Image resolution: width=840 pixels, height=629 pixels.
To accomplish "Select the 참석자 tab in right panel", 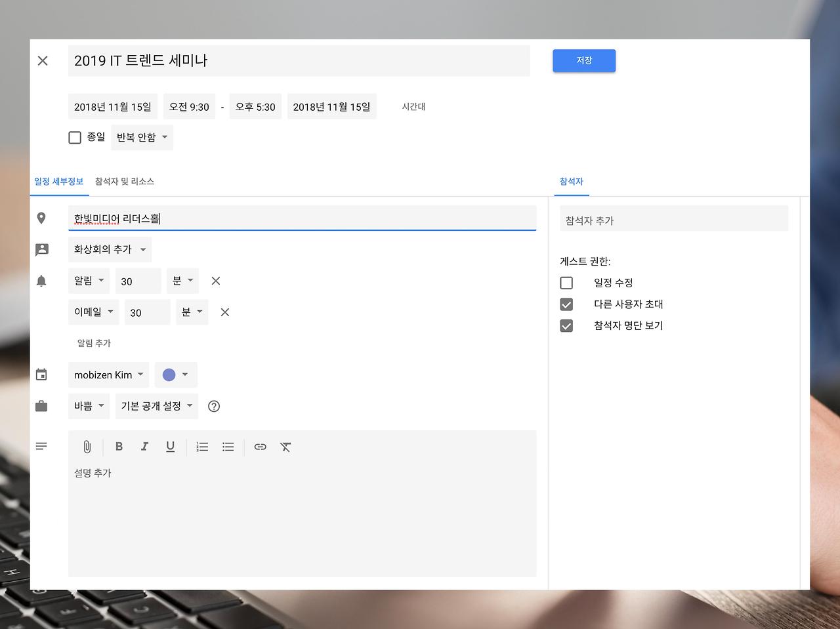I will tap(572, 182).
